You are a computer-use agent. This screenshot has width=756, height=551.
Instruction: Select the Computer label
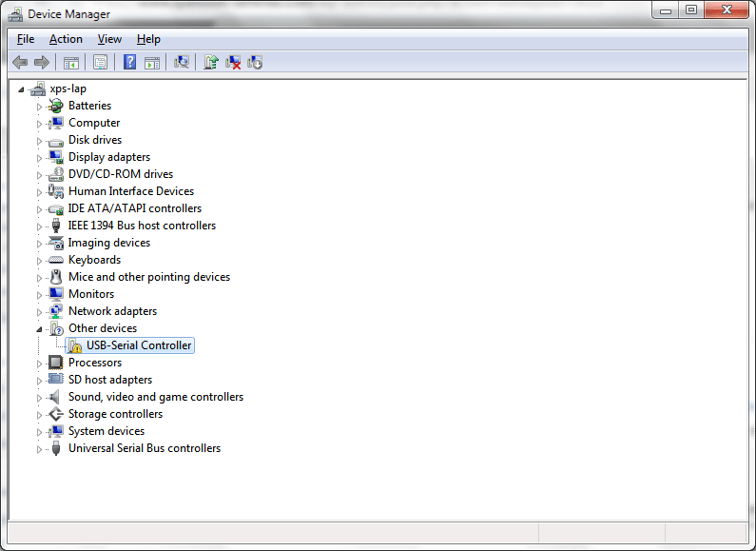click(94, 123)
